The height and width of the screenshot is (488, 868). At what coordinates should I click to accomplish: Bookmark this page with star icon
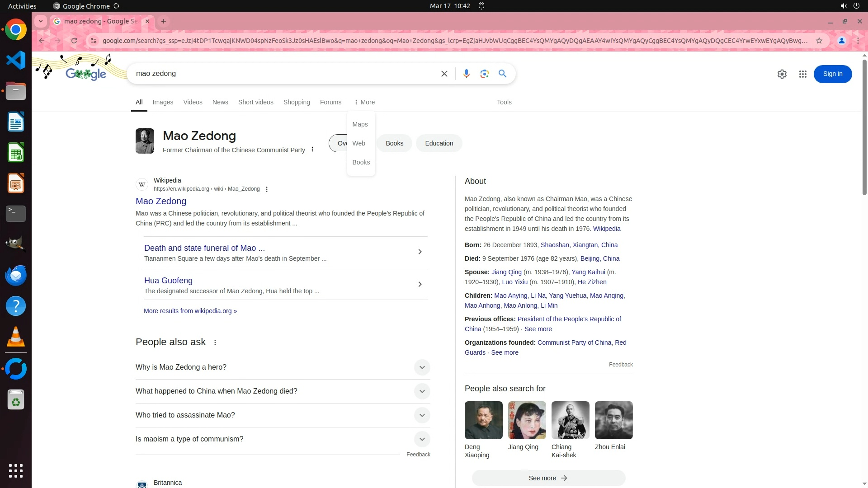pyautogui.click(x=819, y=41)
